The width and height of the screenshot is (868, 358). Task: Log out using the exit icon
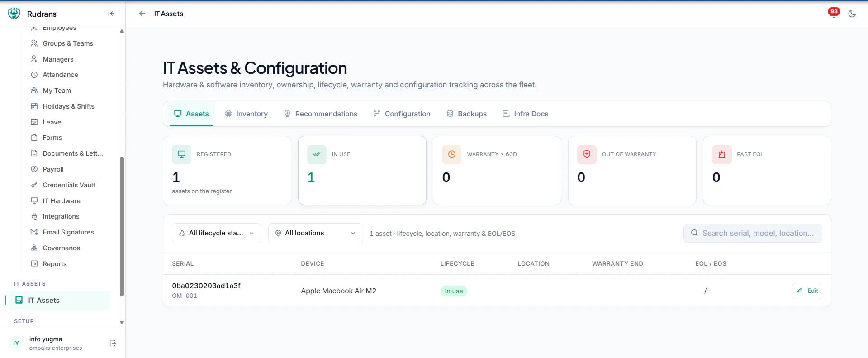[113, 343]
